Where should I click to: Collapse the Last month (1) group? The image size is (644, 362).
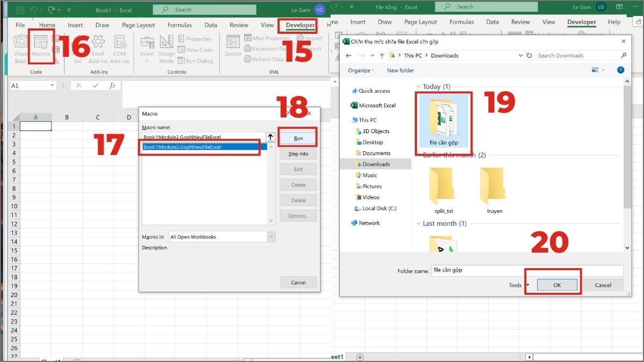419,224
